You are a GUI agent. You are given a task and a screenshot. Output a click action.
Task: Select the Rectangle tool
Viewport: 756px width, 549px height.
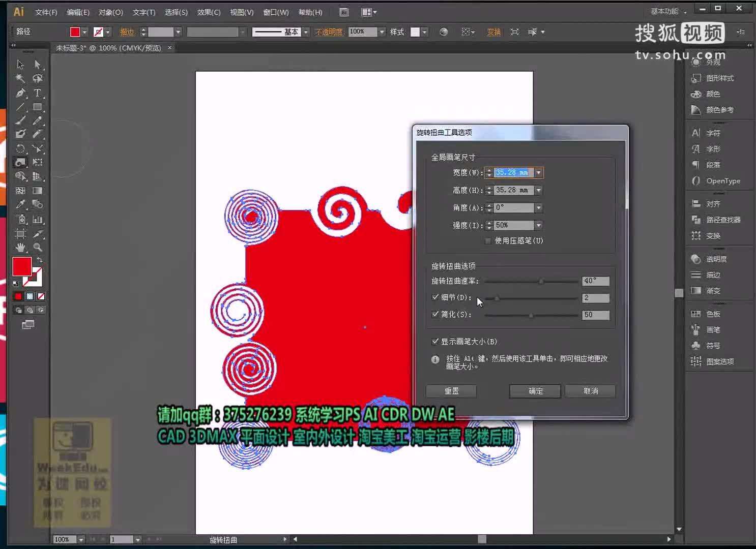click(x=37, y=107)
